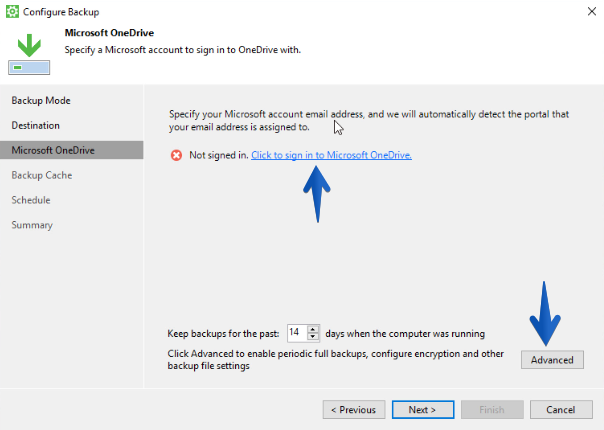The width and height of the screenshot is (604, 430).
Task: Open the Advanced backup settings
Action: [x=552, y=360]
